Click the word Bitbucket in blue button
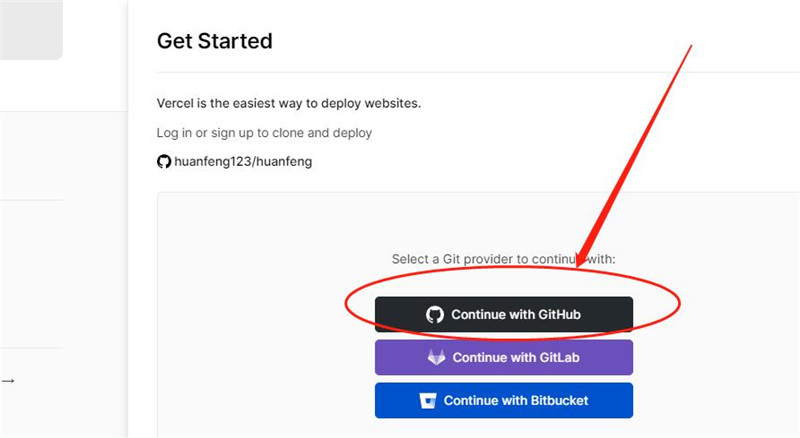 tap(560, 401)
